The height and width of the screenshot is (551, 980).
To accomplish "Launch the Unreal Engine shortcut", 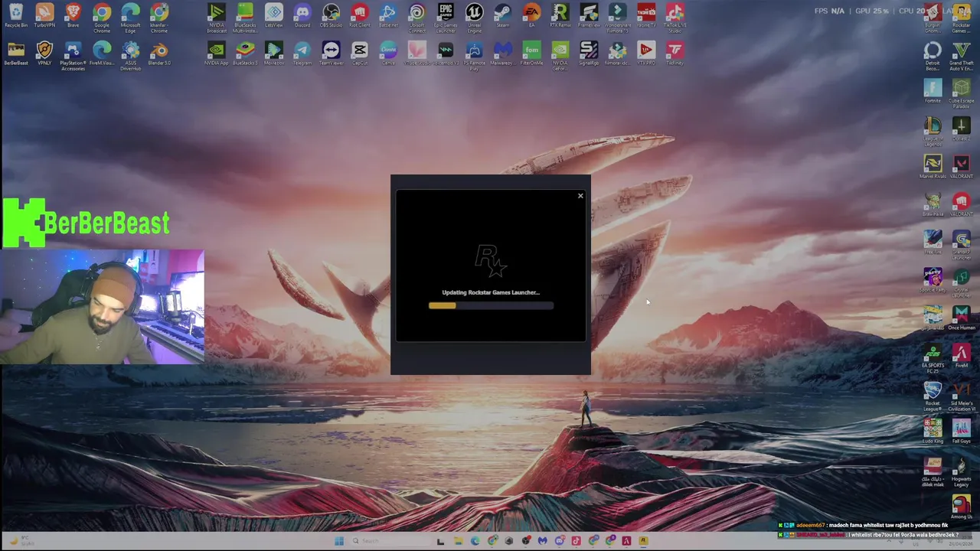I will point(474,17).
